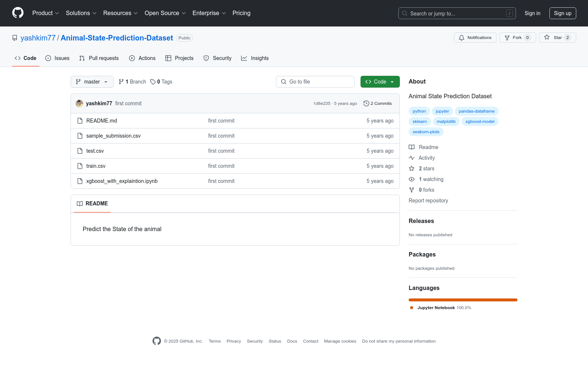The height and width of the screenshot is (368, 588).
Task: Open the Enterprise dropdown
Action: click(x=209, y=13)
